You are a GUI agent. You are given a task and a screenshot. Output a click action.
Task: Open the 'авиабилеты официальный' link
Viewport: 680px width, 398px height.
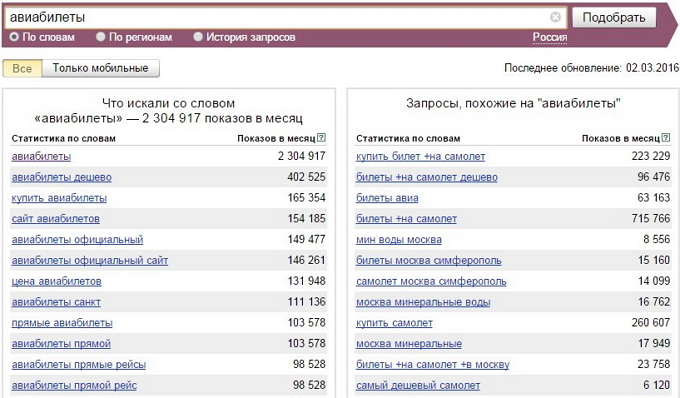tap(77, 240)
